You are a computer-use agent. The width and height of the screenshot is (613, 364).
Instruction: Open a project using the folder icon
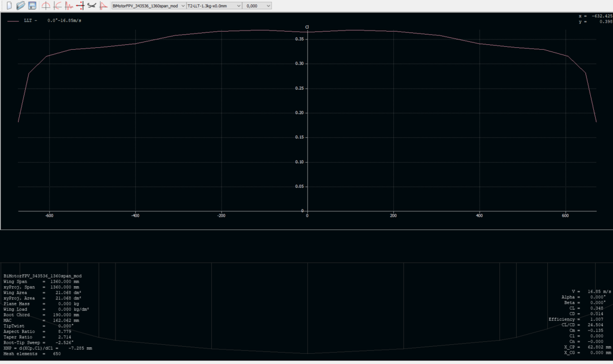pyautogui.click(x=20, y=5)
